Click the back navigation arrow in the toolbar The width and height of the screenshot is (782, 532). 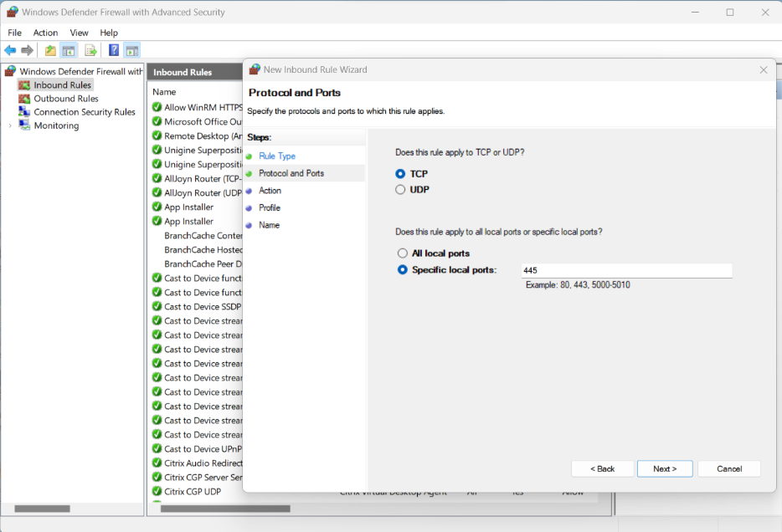tap(10, 50)
